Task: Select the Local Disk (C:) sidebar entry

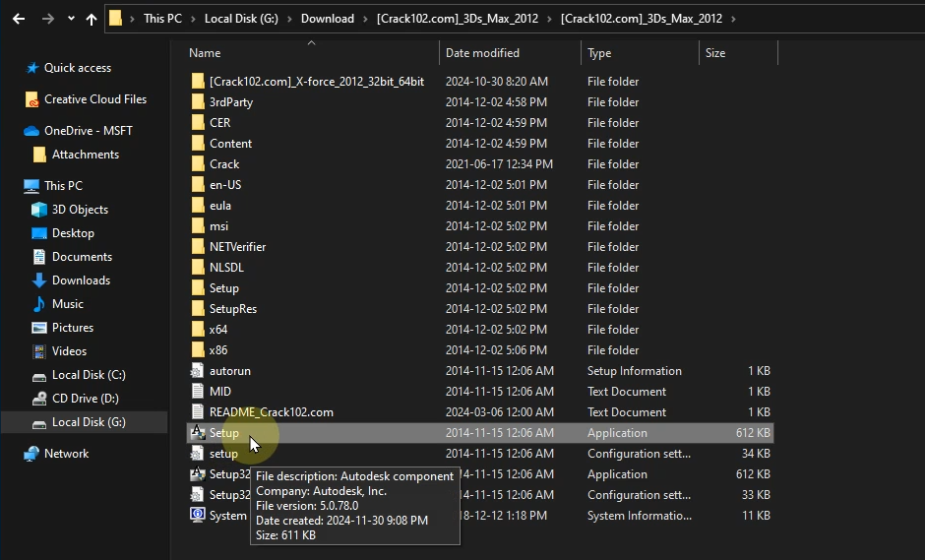Action: 89,375
